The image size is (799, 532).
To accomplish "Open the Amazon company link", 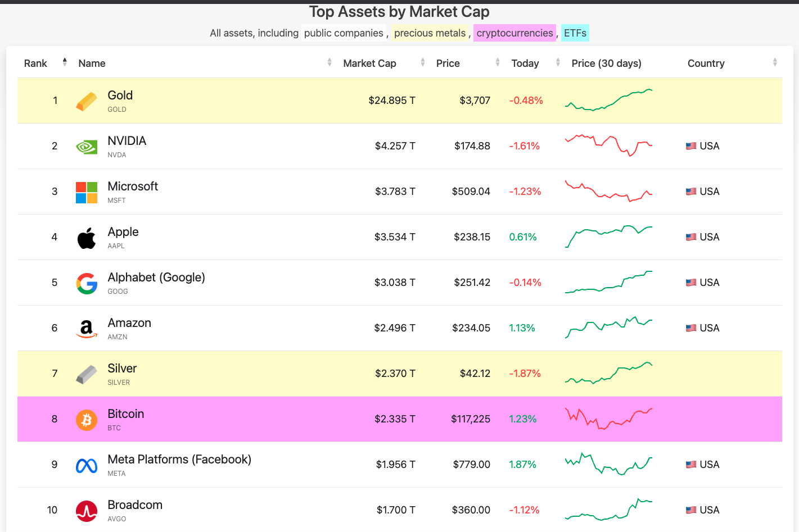I will (129, 323).
